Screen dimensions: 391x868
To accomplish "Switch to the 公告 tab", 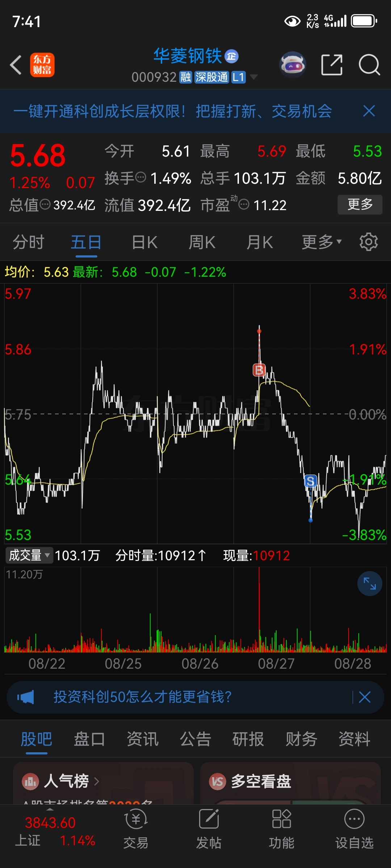I will point(195,739).
